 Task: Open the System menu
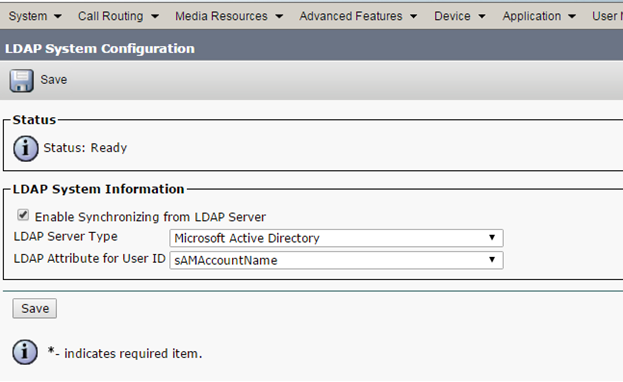pos(35,16)
